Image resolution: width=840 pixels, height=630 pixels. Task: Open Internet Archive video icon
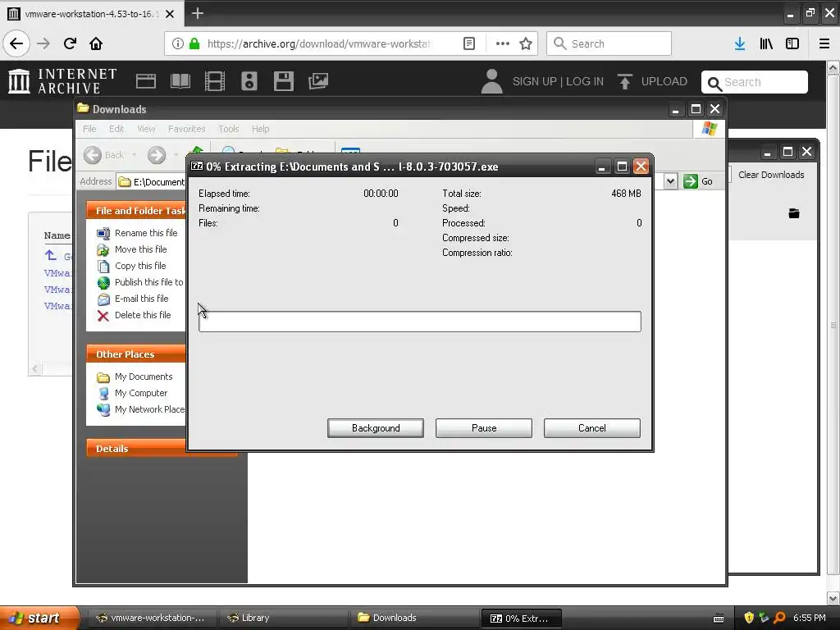215,81
